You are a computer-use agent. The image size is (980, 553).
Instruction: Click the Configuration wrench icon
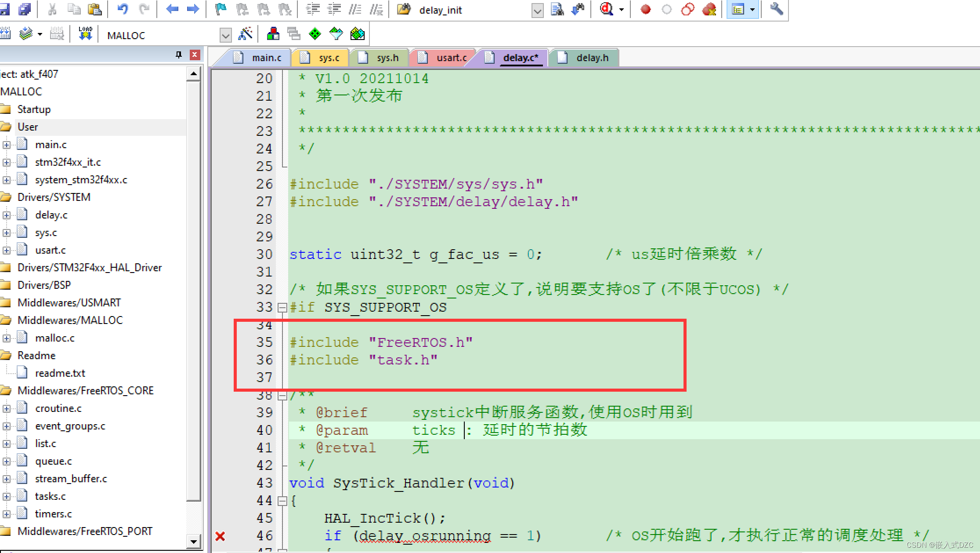click(776, 9)
